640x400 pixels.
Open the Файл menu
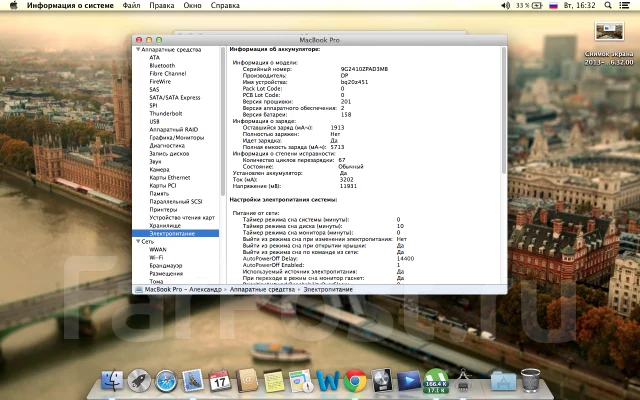coord(131,5)
